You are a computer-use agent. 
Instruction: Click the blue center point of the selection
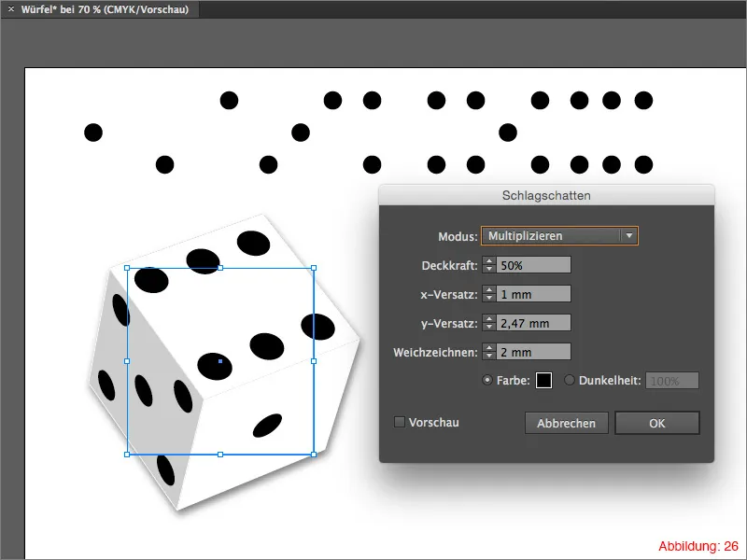coord(220,361)
